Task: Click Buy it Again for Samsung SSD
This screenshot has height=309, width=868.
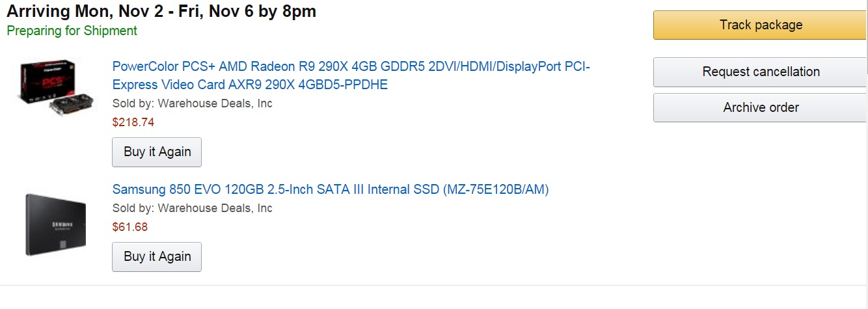Action: pyautogui.click(x=157, y=257)
